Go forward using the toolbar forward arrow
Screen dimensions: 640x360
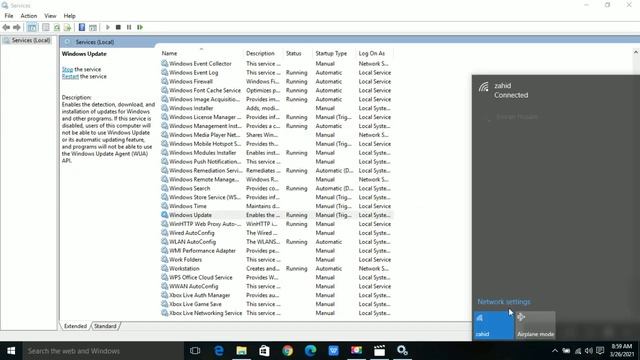(x=17, y=27)
